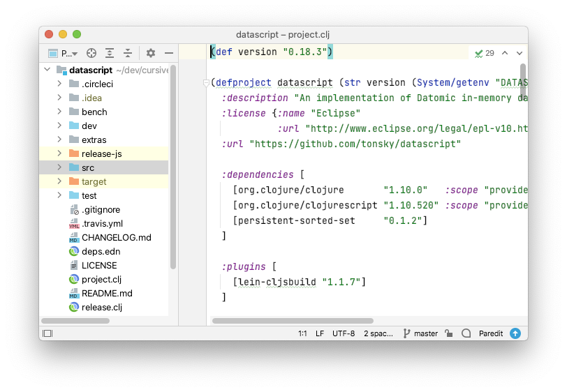Select the orange target folder icon
This screenshot has height=392, width=567.
pos(74,181)
